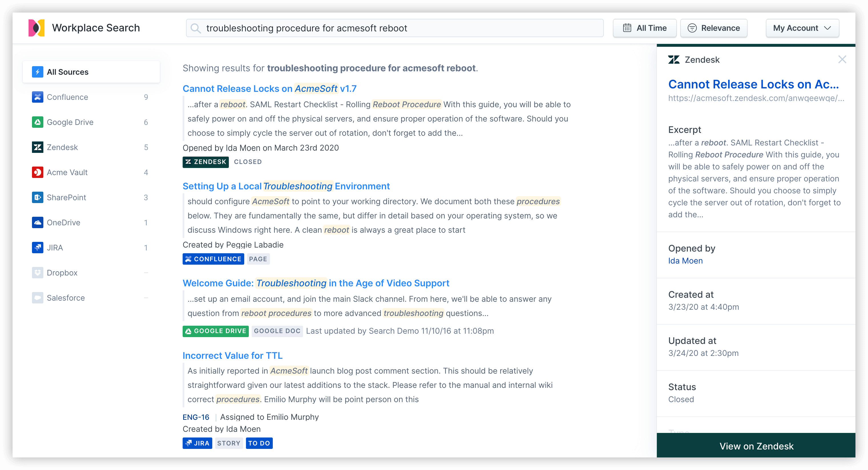This screenshot has width=868, height=470.
Task: Open the All Time date filter dropdown
Action: pyautogui.click(x=645, y=28)
